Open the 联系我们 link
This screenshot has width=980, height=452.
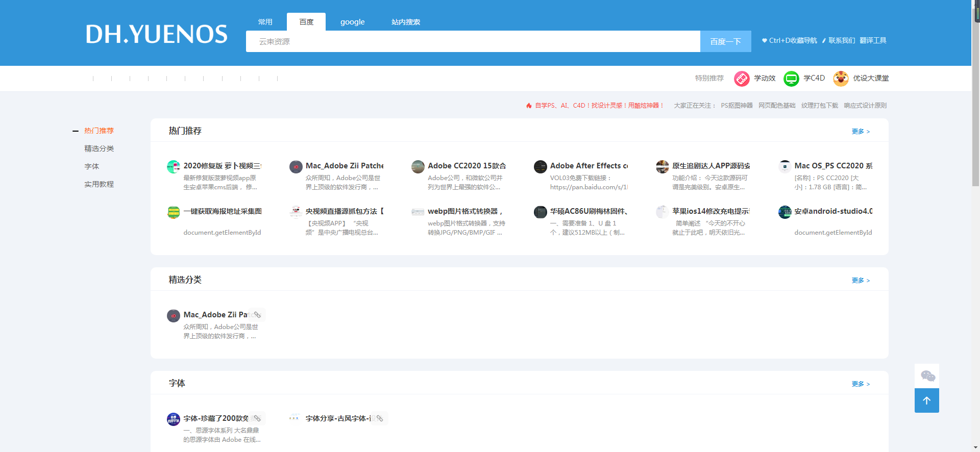click(x=842, y=41)
